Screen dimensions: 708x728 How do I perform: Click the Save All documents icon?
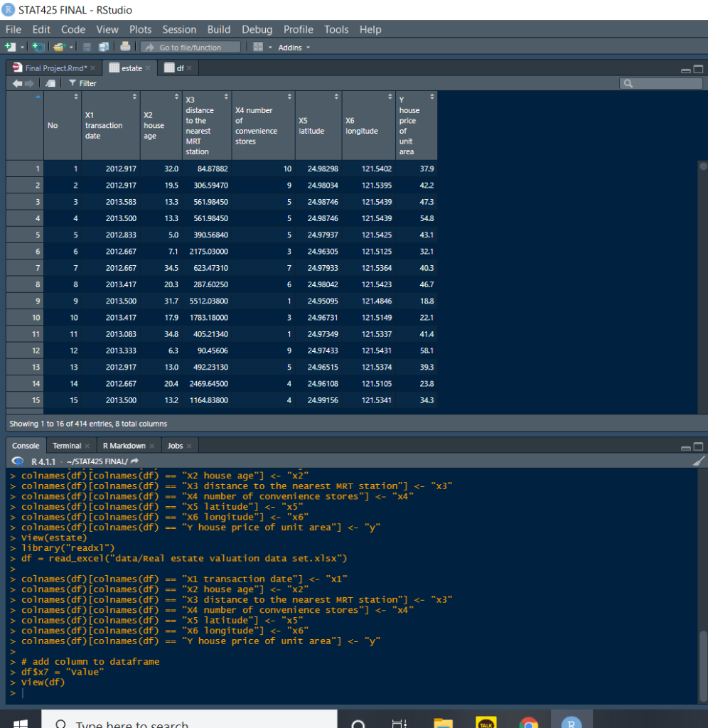(104, 47)
